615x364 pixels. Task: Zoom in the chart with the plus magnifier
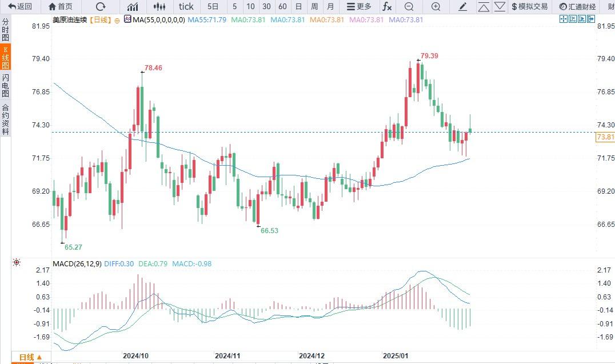(x=436, y=7)
